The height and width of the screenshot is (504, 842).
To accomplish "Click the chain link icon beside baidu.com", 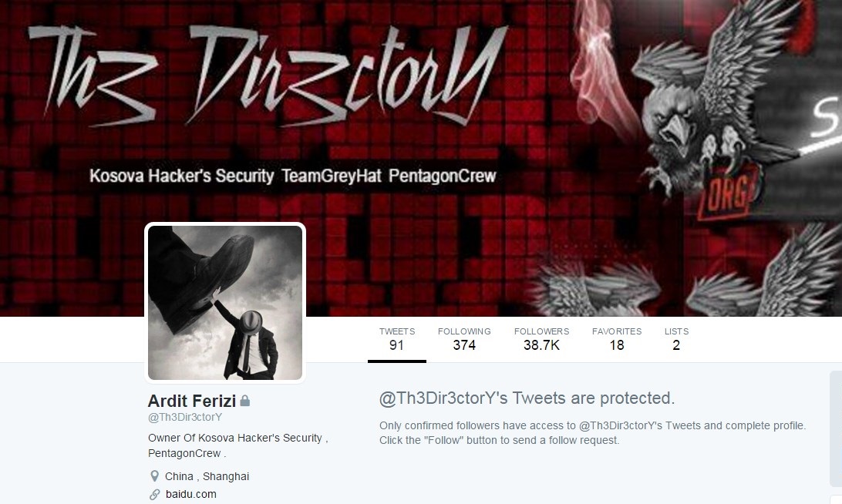I will tap(155, 494).
